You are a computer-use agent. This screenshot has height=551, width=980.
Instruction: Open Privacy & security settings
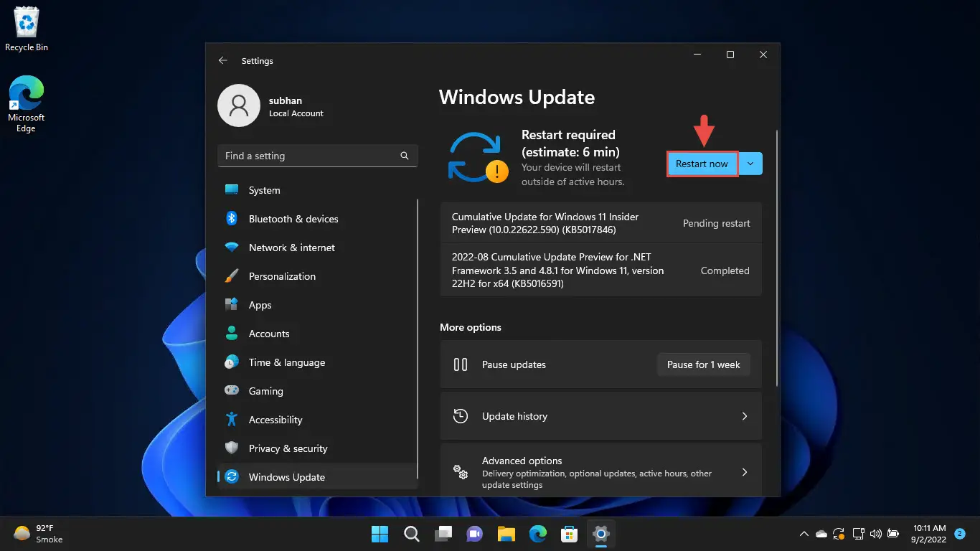click(x=317, y=448)
